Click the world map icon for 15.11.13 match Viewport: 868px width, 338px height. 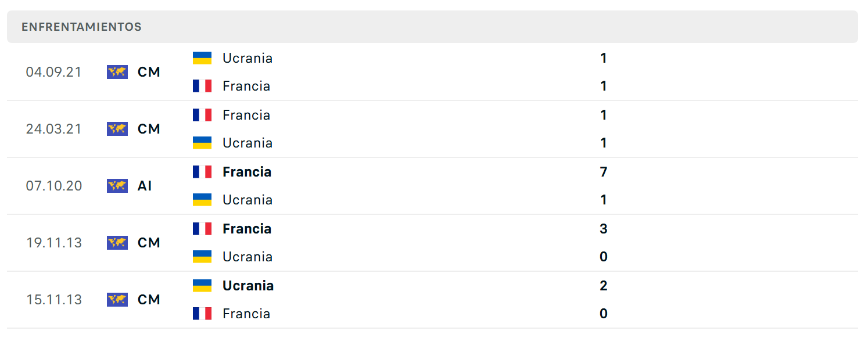coord(117,300)
